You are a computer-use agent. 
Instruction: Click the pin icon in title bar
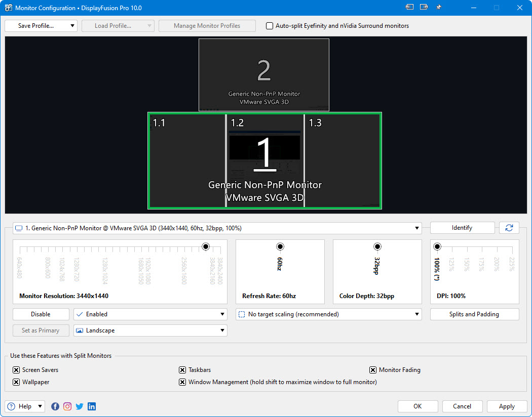coord(439,8)
